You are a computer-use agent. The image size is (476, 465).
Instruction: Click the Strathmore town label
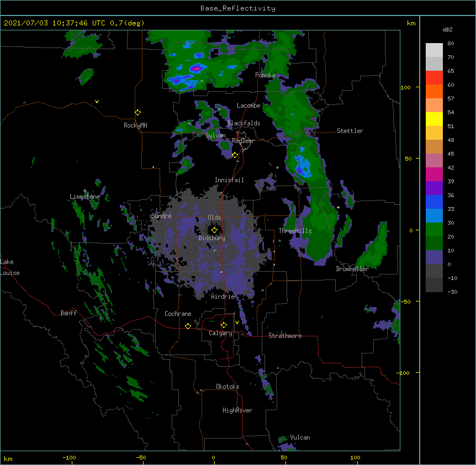285,336
